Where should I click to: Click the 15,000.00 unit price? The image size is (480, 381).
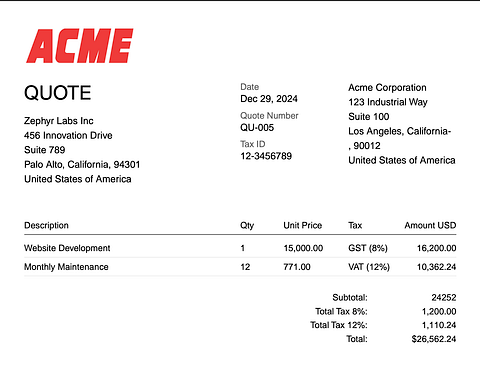tap(303, 248)
